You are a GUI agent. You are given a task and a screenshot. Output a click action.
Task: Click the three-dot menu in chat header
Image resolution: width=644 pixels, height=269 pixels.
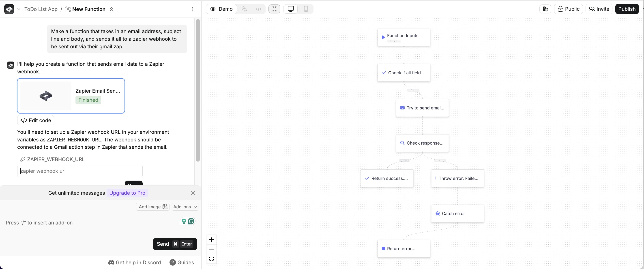click(192, 9)
